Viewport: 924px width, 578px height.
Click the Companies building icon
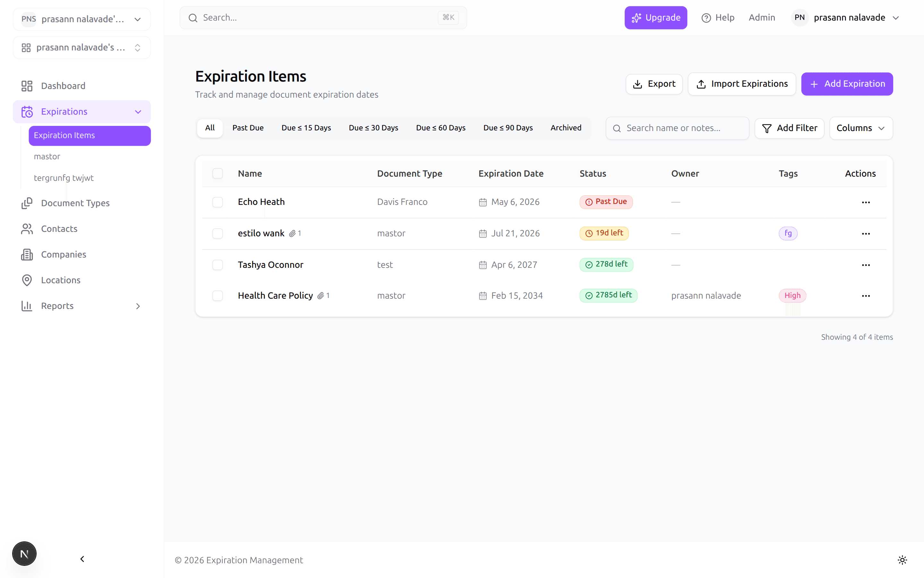pos(27,254)
